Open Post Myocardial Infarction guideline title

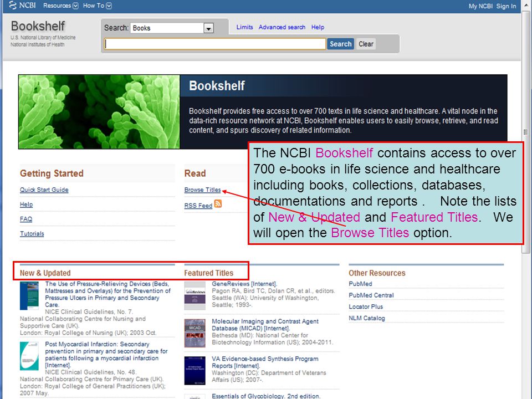click(106, 355)
